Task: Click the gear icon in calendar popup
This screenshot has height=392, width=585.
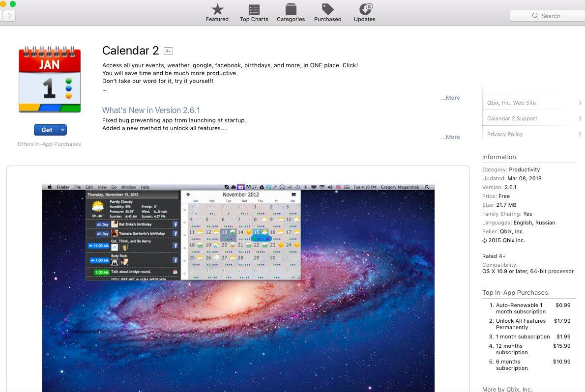Action: pos(188,195)
